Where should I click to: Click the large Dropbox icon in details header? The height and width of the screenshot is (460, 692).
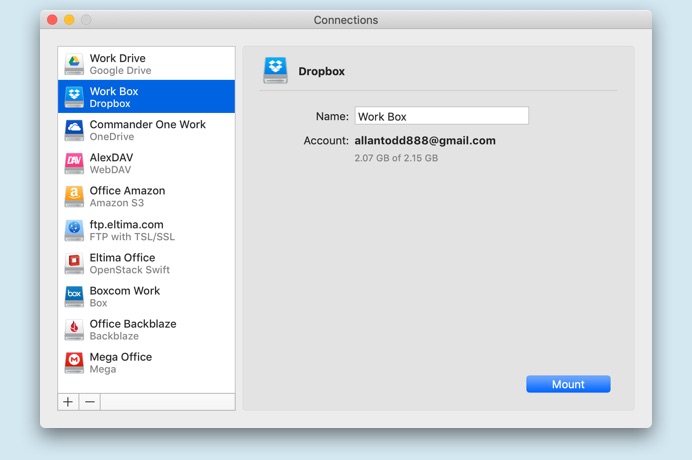click(x=275, y=71)
